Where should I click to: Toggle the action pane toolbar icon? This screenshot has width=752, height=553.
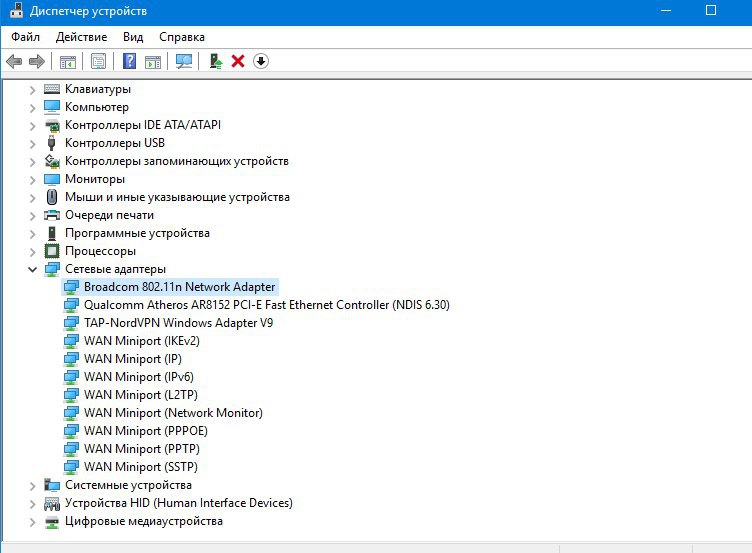pyautogui.click(x=153, y=61)
